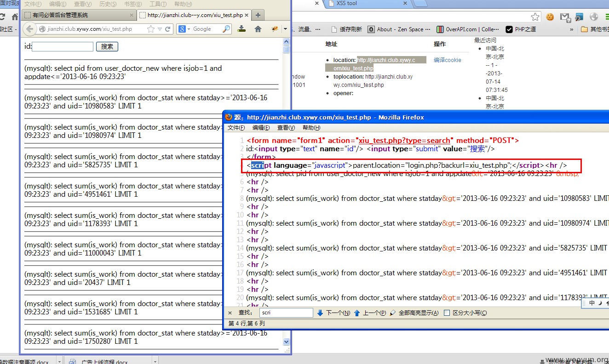This screenshot has height=364, width=609.
Task: Find next match with 下一个(N)
Action: coord(334,313)
